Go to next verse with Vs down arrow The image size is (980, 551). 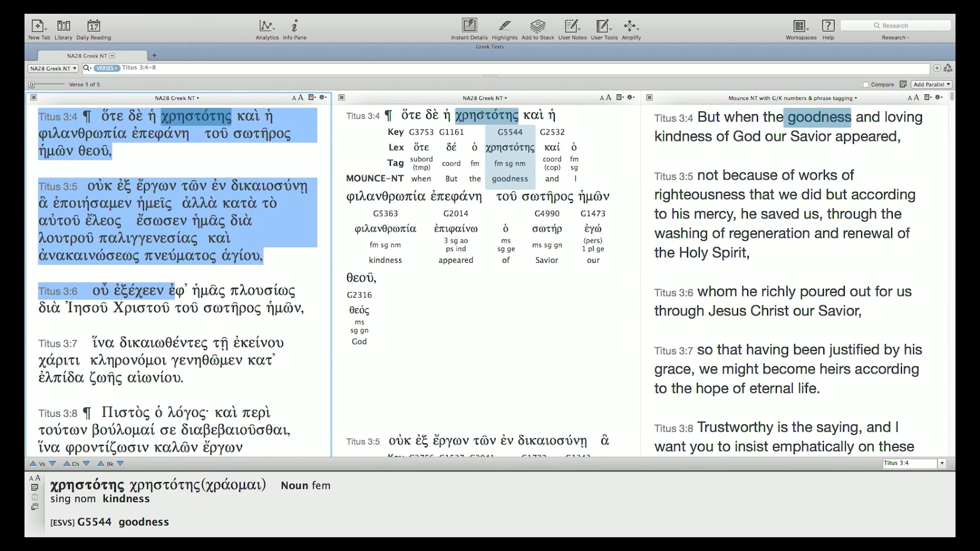point(52,464)
